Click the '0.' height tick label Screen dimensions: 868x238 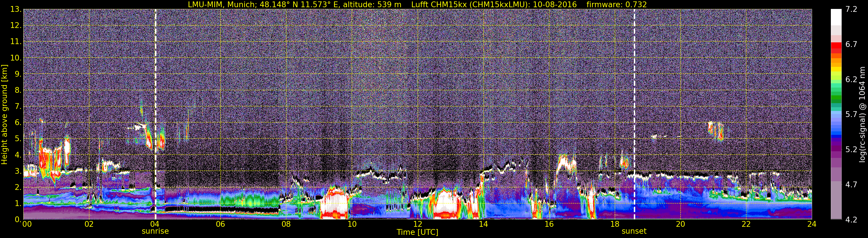click(x=18, y=219)
